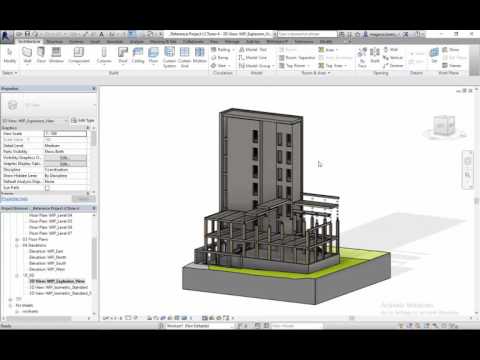Activate the Component tool

[79, 55]
